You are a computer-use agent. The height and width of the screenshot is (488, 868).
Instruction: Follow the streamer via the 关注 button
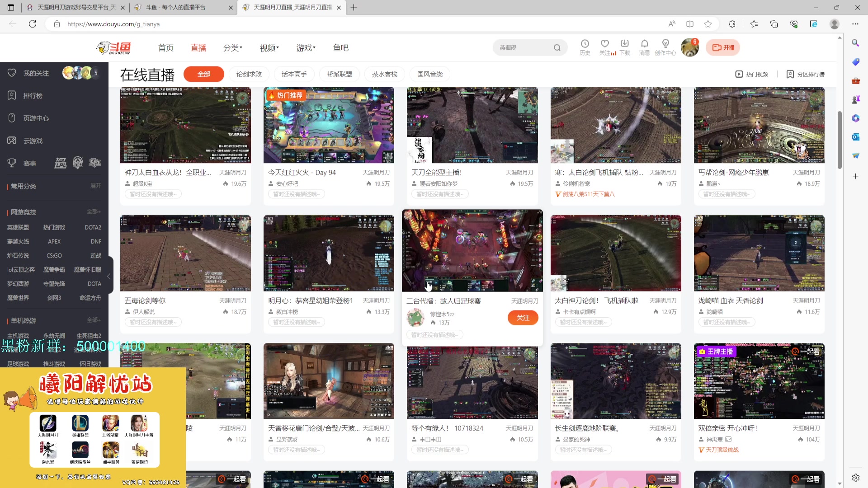tap(523, 318)
